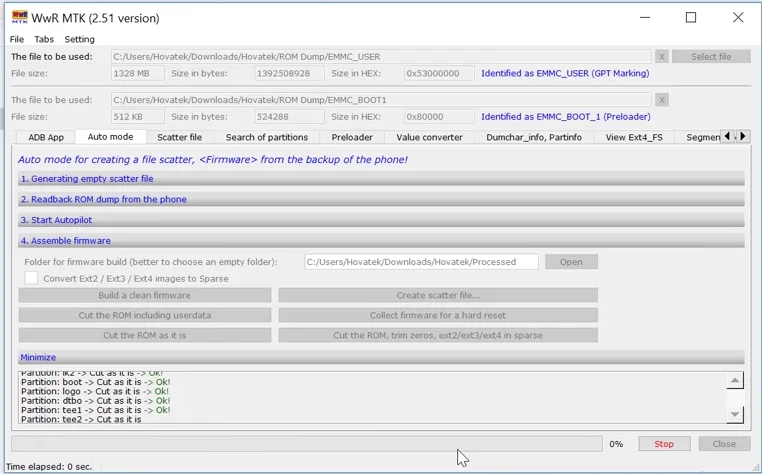Image resolution: width=762 pixels, height=474 pixels.
Task: Open the Tabs menu
Action: 44,39
